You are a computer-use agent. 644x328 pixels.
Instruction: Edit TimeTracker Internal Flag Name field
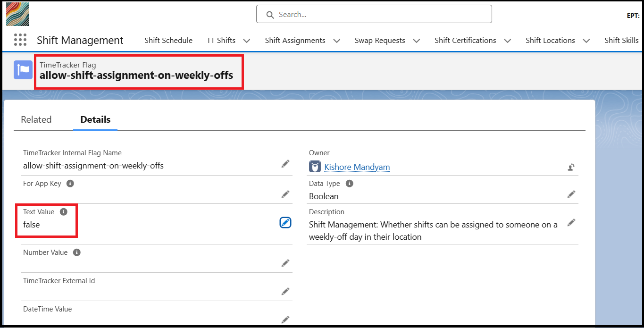(x=285, y=164)
